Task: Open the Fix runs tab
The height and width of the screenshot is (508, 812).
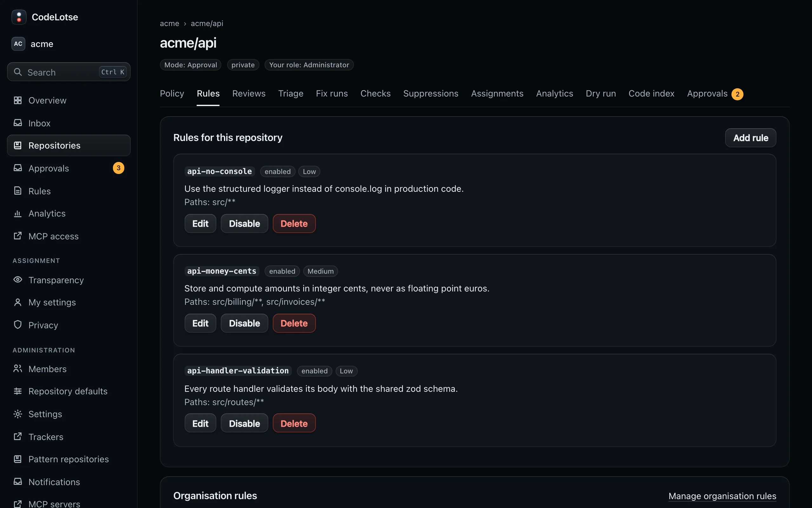Action: (x=332, y=93)
